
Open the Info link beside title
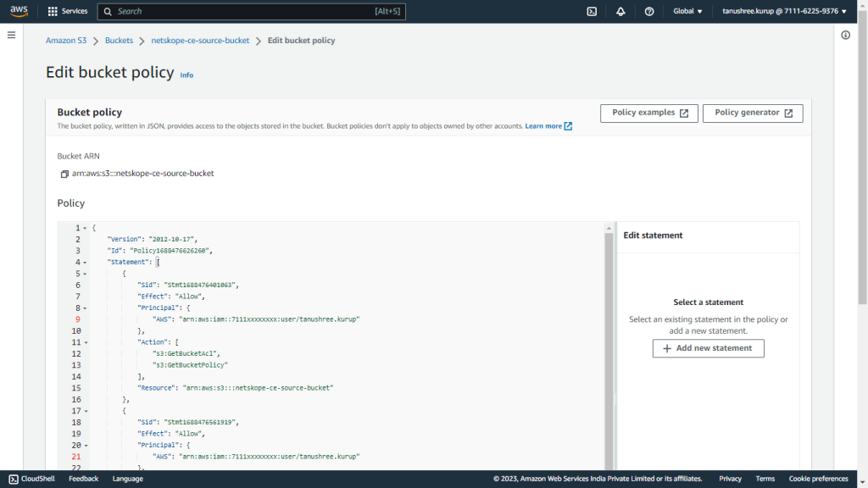186,75
